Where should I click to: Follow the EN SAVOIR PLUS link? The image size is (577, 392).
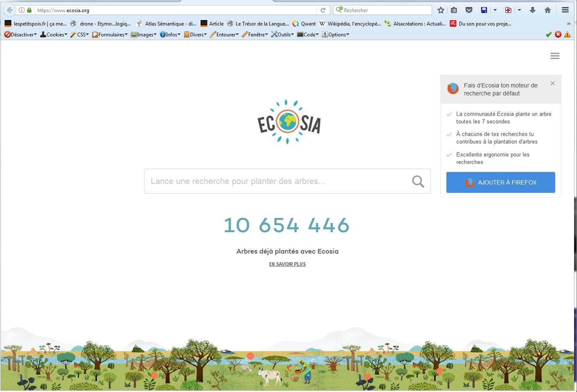287,264
